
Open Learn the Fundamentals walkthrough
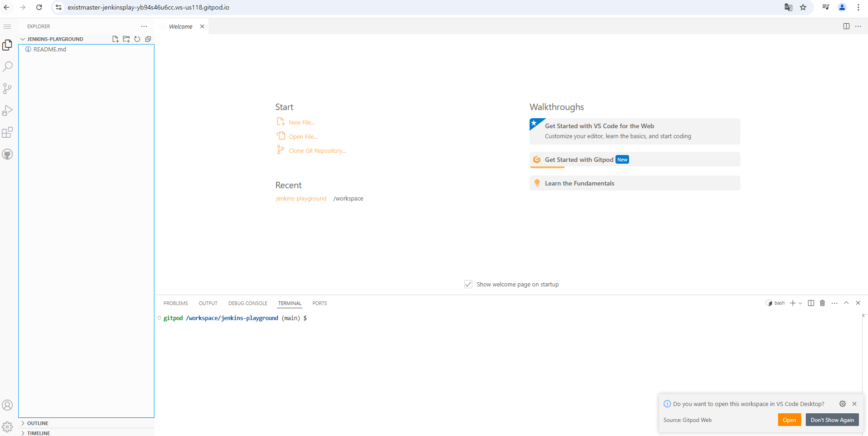pos(635,183)
